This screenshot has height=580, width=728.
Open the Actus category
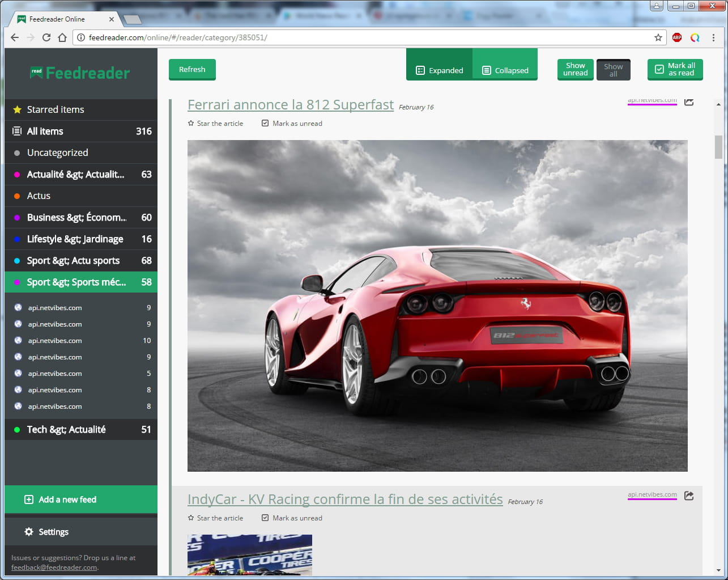(x=81, y=196)
